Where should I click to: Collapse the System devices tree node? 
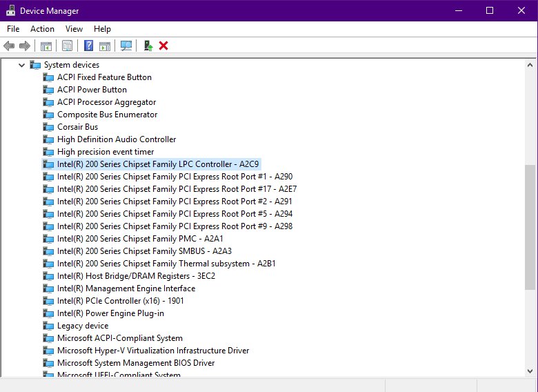pyautogui.click(x=21, y=65)
